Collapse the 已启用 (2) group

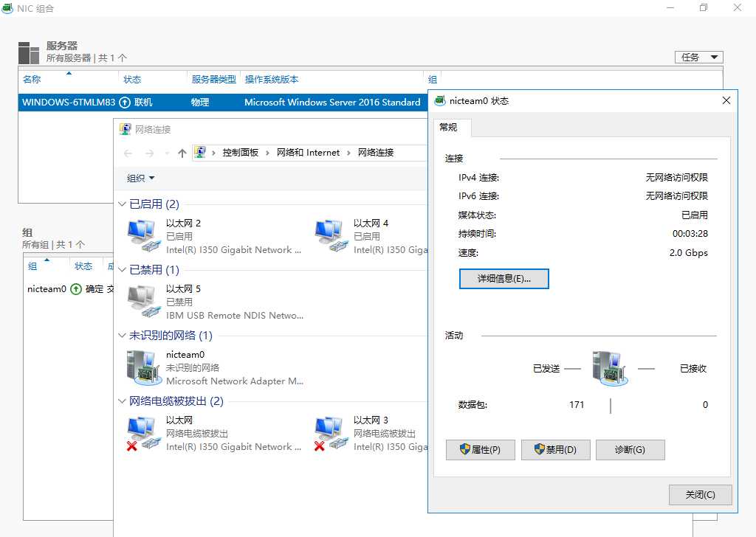[x=122, y=204]
